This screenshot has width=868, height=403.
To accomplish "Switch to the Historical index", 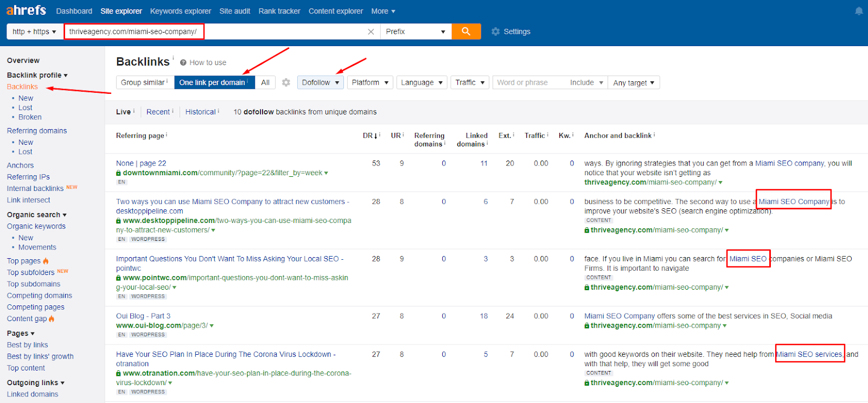I will tap(201, 112).
